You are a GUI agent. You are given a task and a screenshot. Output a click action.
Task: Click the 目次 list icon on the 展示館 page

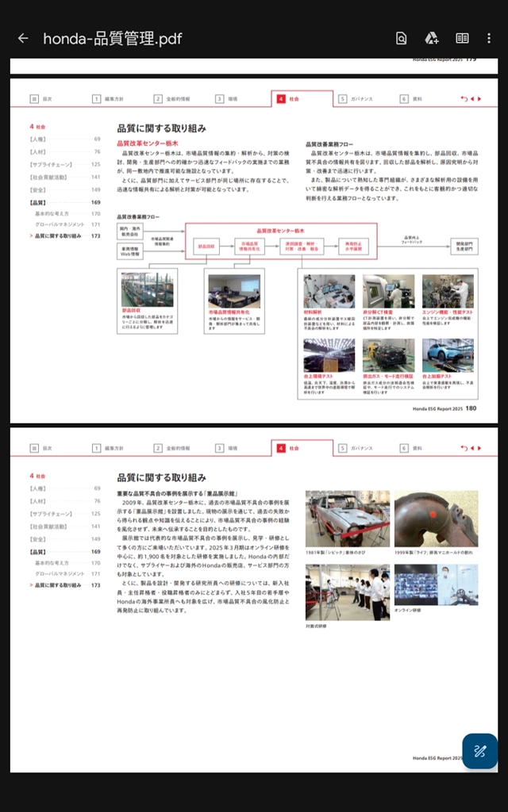click(34, 448)
